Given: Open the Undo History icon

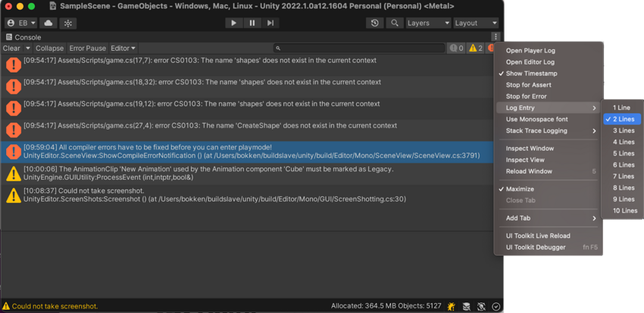Looking at the screenshot, I should [374, 23].
